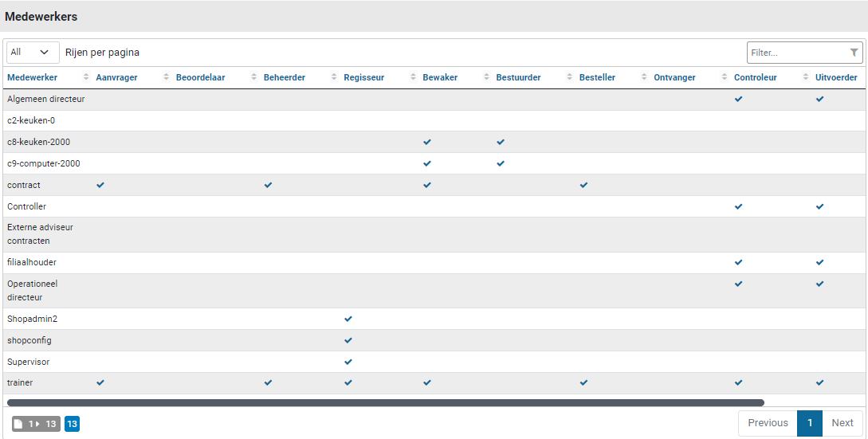Click sort arrows next to Besteller header
This screenshot has width=868, height=439.
[x=644, y=77]
